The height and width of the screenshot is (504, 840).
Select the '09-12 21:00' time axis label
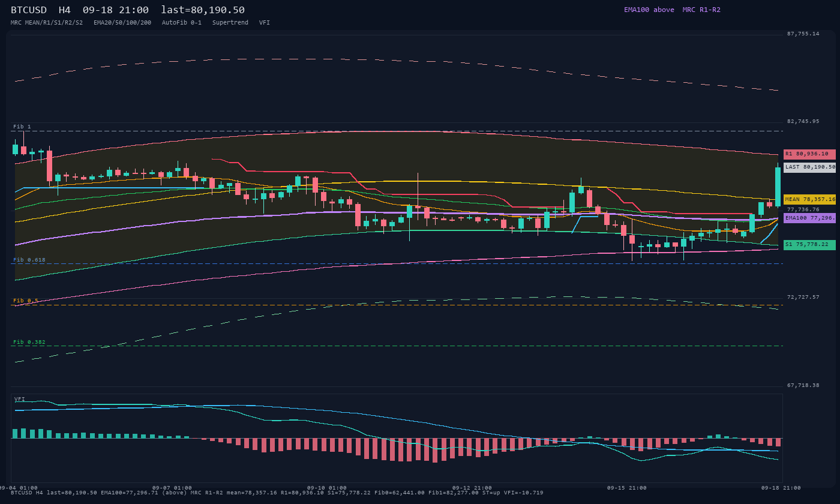tap(472, 488)
